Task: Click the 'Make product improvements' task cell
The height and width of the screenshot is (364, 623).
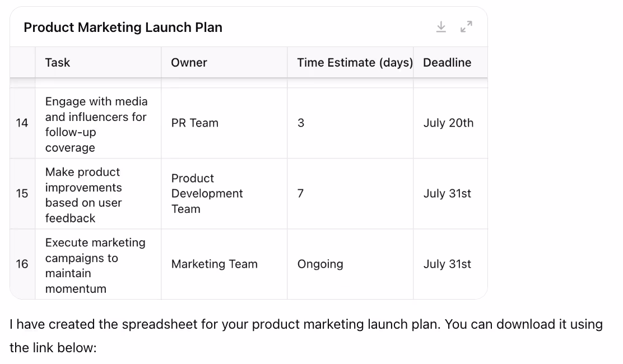Action: (98, 194)
